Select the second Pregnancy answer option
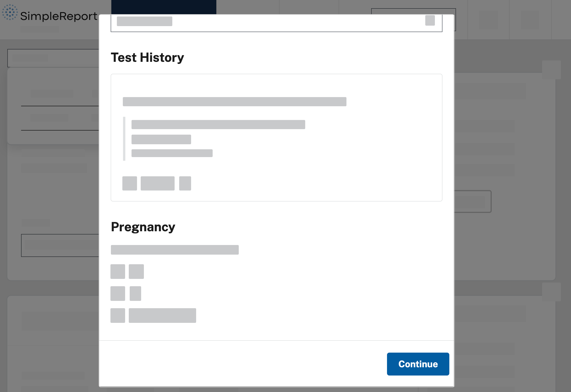This screenshot has height=392, width=571. tap(118, 293)
